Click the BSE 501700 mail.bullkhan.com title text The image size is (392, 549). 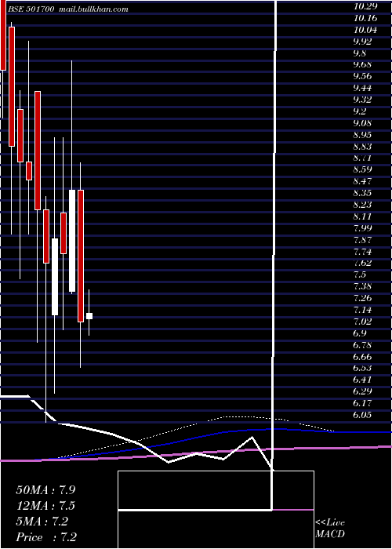click(67, 9)
